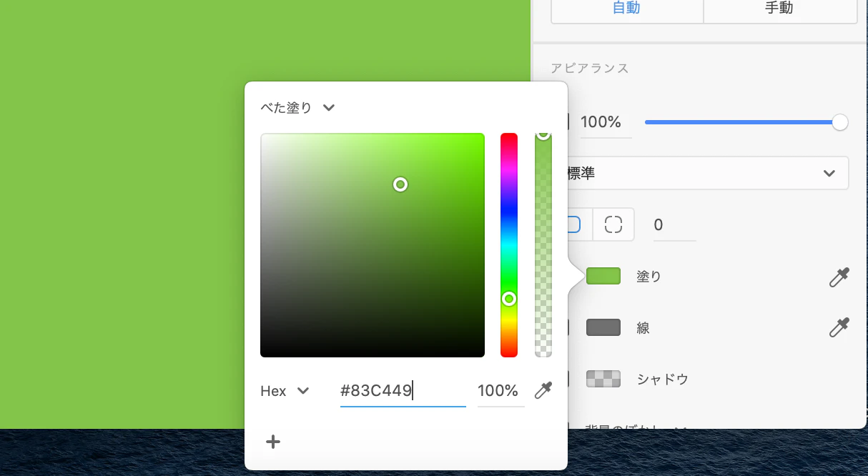This screenshot has width=868, height=476.
Task: Click the fill (塗り) eyedropper icon
Action: click(839, 277)
